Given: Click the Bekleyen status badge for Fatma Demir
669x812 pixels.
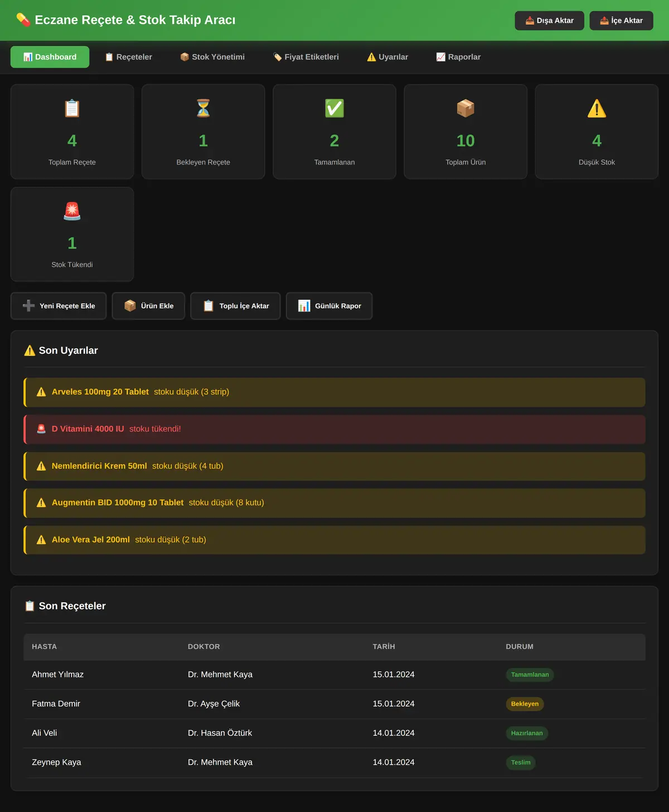Looking at the screenshot, I should point(525,704).
